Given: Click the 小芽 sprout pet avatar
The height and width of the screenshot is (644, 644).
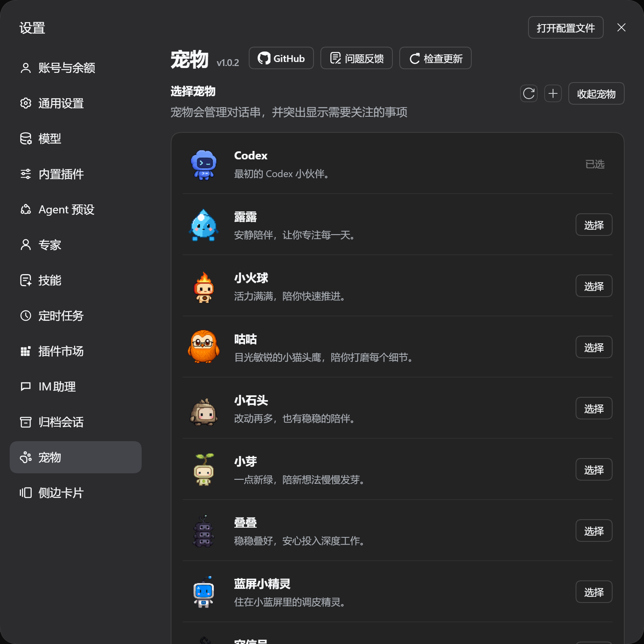Looking at the screenshot, I should pos(204,469).
